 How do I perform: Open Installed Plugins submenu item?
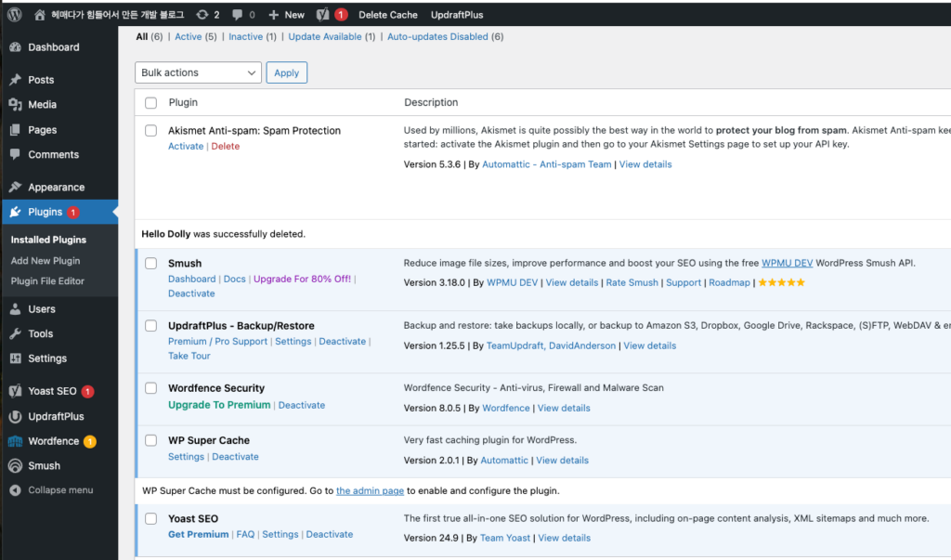[x=48, y=240]
